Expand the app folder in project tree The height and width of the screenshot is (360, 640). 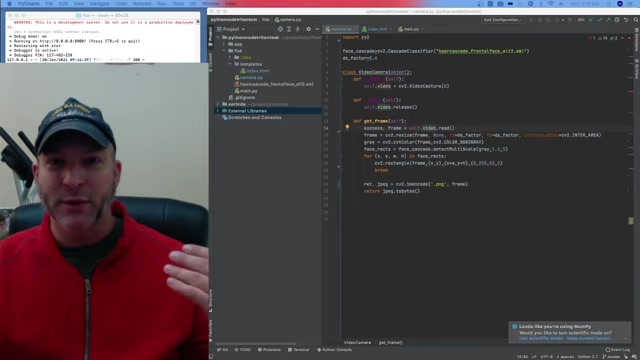coord(224,44)
